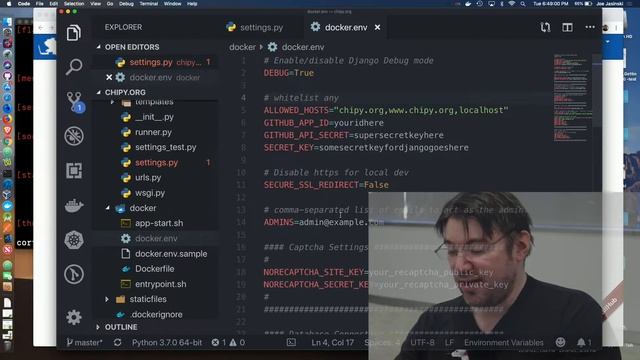Image resolution: width=640 pixels, height=360 pixels.
Task: Open __init__.py in file tree
Action: click(154, 117)
